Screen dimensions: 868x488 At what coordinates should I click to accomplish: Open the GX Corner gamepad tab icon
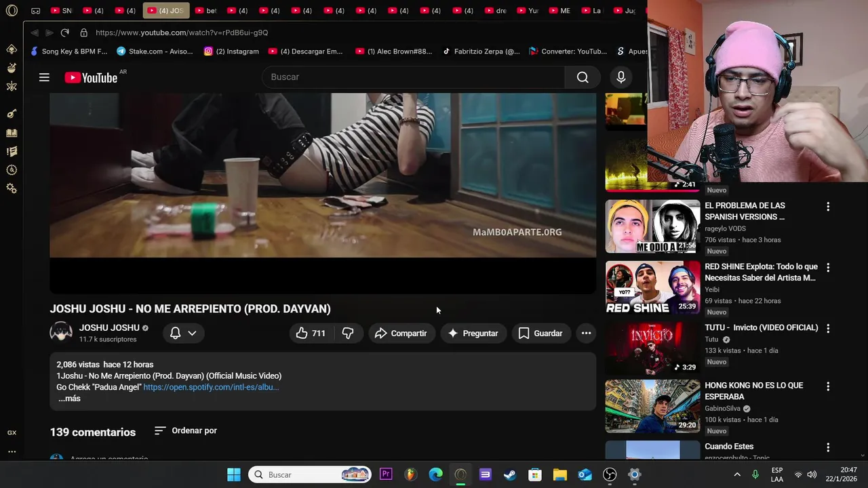35,11
